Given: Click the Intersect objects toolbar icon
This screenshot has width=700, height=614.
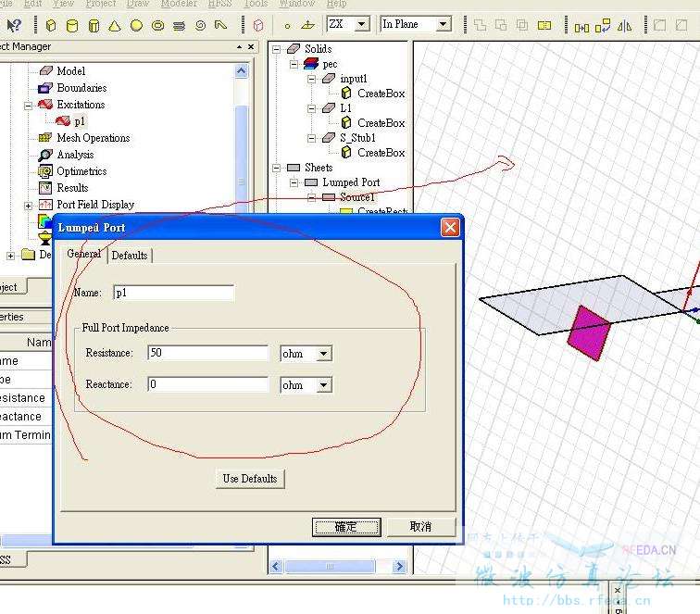Looking at the screenshot, I should tap(522, 25).
